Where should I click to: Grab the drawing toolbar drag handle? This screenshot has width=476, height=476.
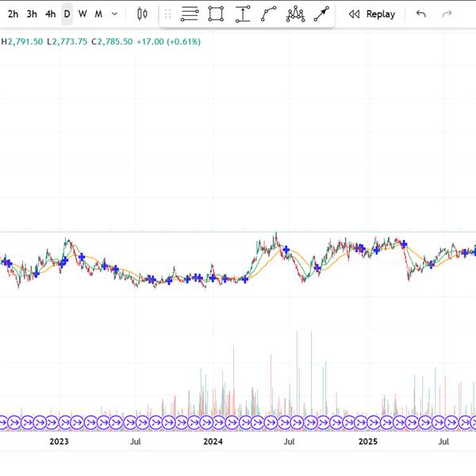pos(167,14)
